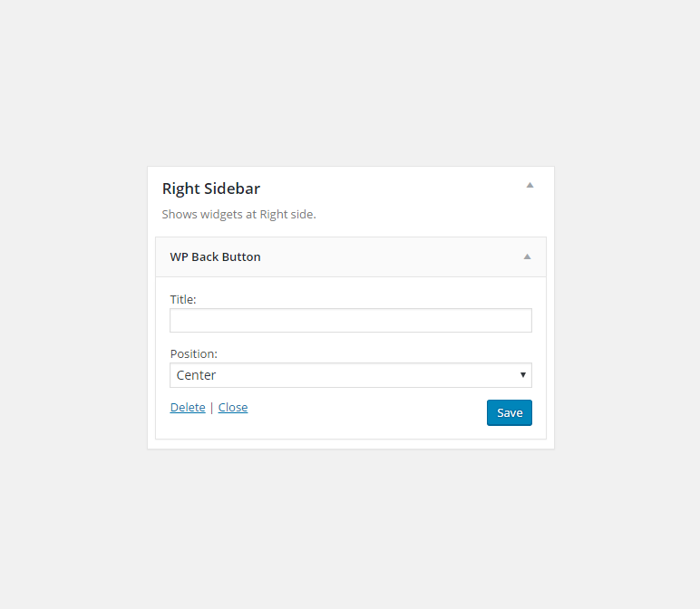Click the Position dropdown's black arrow
700x609 pixels.
[x=523, y=375]
